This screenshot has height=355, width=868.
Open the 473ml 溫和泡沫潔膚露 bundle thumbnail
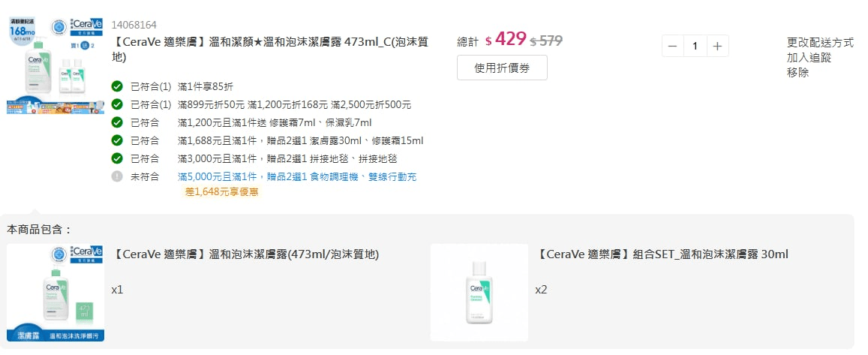(56, 293)
